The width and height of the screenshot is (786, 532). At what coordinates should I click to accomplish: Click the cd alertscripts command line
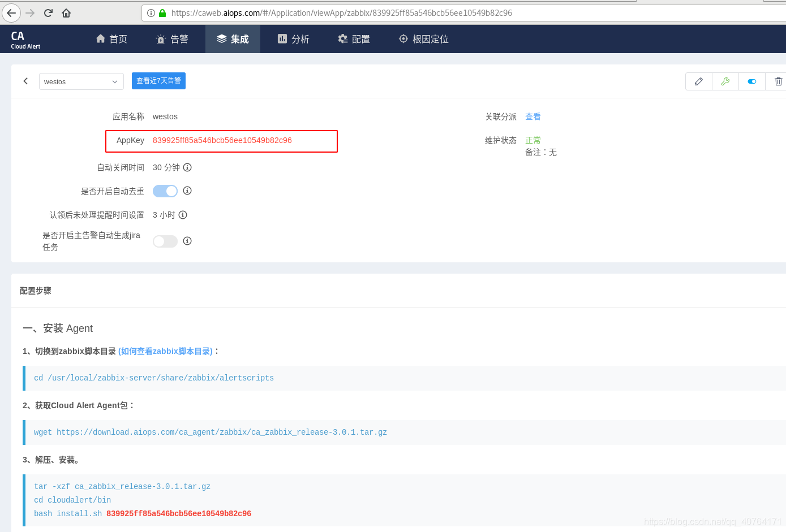click(x=154, y=378)
